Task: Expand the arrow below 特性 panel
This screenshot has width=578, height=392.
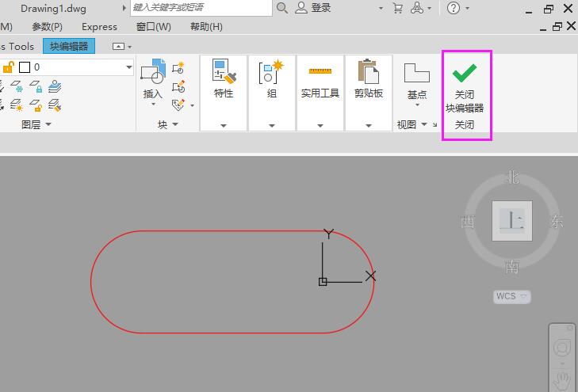Action: coord(224,125)
